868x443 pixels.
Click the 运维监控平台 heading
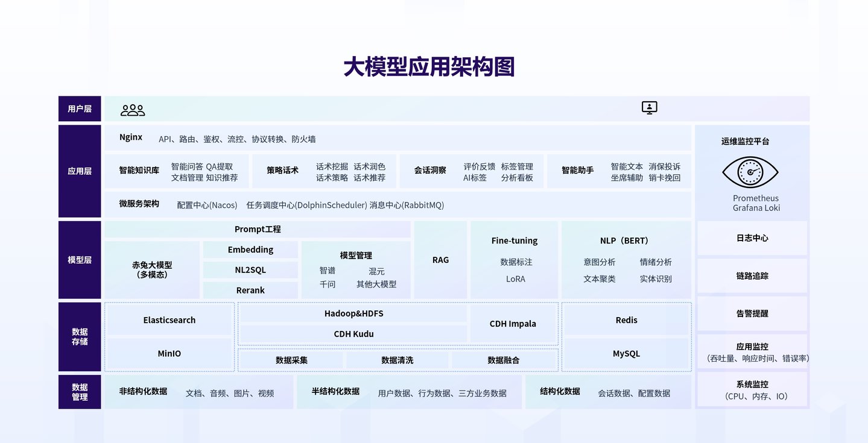tap(745, 142)
